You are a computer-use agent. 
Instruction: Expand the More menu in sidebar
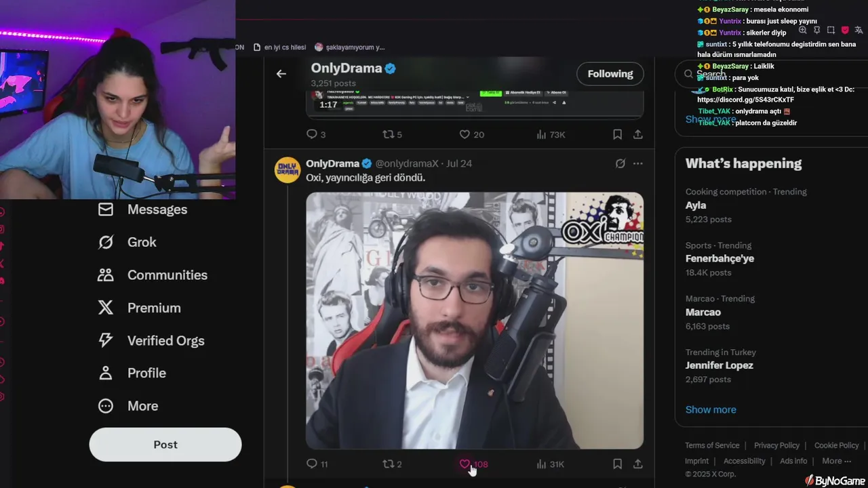click(x=128, y=406)
